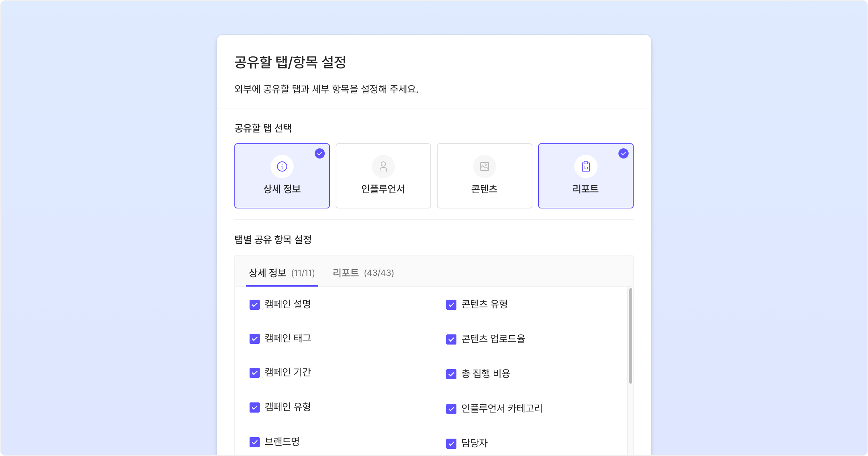Viewport: 868px width, 456px height.
Task: Click the item list vertical scrollbar
Action: 631,336
